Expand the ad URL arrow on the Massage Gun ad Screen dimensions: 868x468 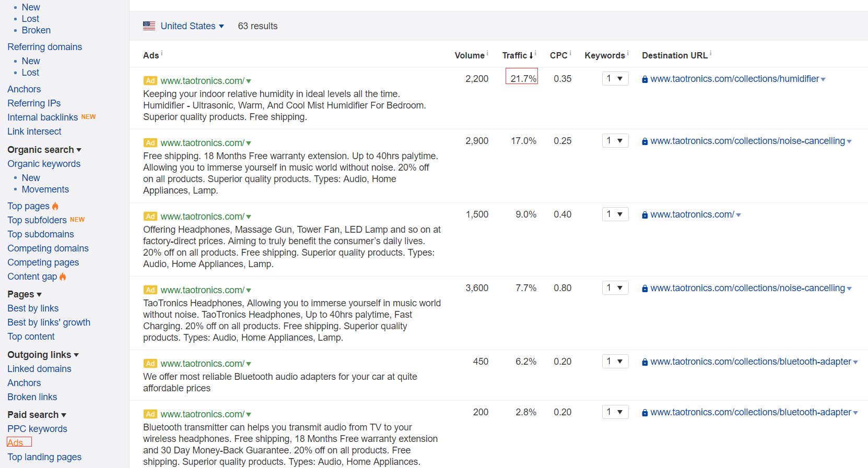click(x=249, y=217)
